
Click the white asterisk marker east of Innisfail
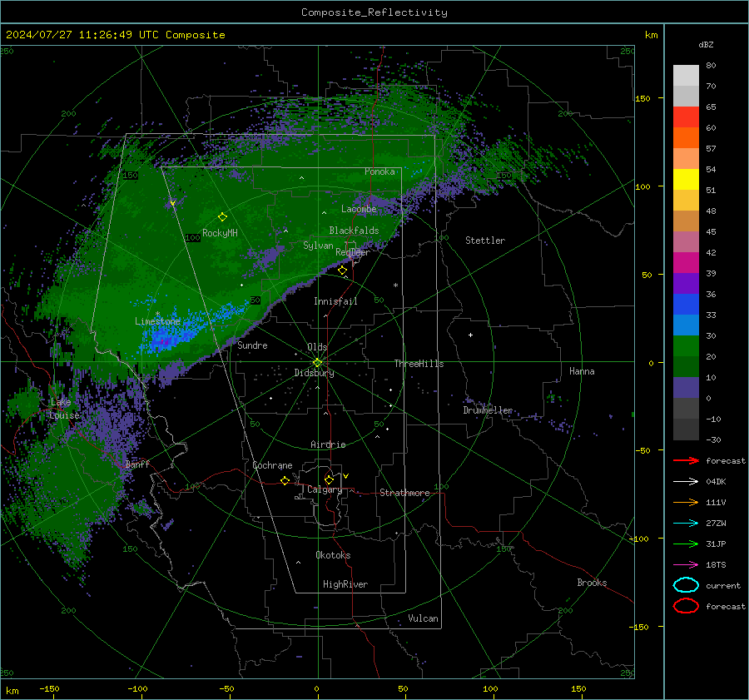(x=395, y=285)
